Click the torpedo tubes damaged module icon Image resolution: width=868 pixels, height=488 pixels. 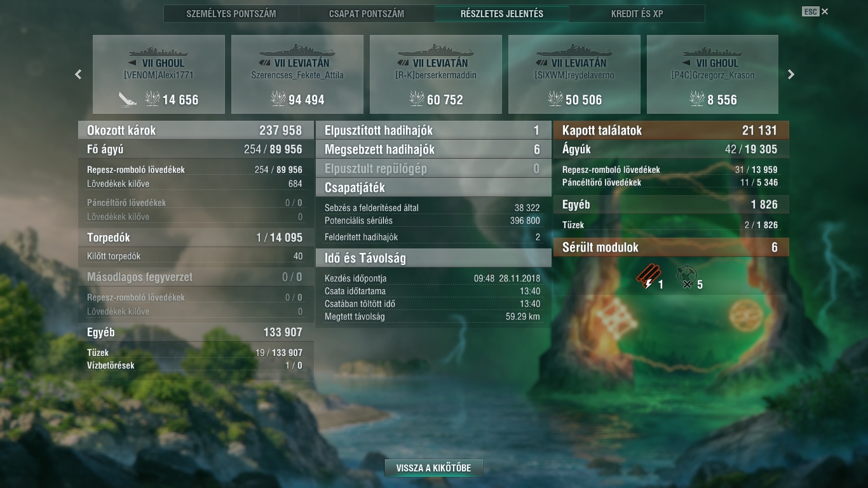[x=649, y=278]
